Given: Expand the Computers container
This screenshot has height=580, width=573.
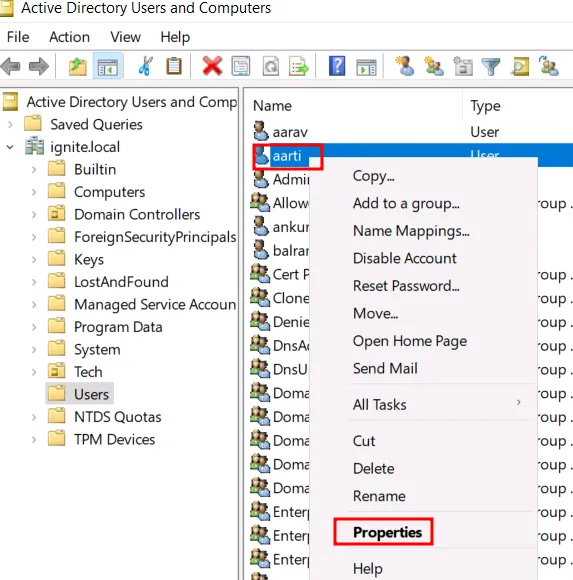Looking at the screenshot, I should [34, 192].
